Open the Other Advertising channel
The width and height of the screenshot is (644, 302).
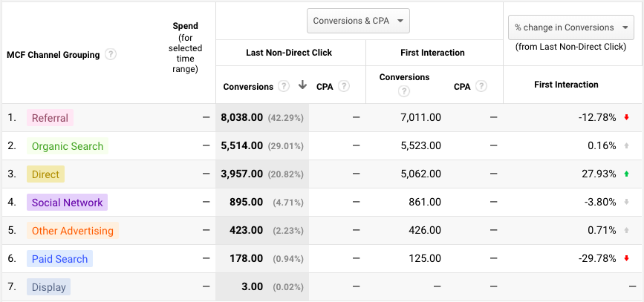click(x=72, y=231)
